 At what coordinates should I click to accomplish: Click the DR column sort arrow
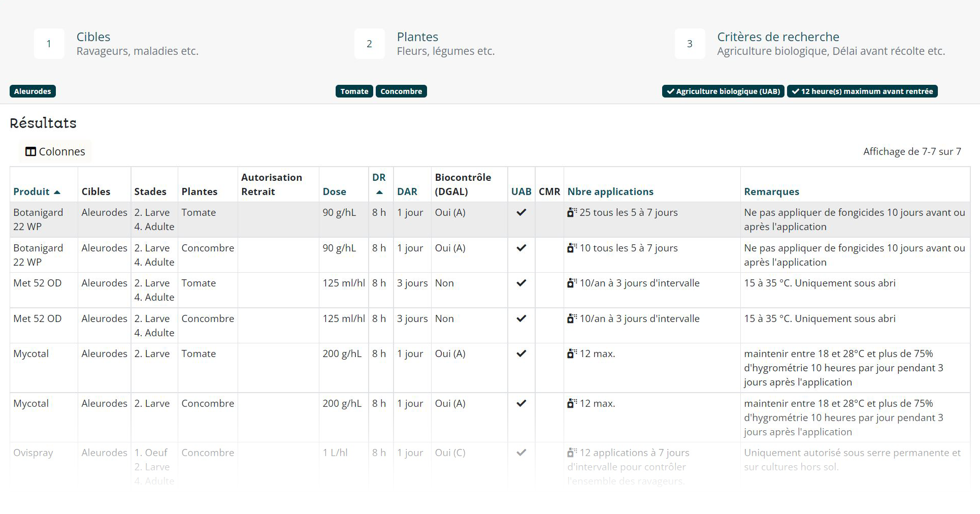point(379,192)
